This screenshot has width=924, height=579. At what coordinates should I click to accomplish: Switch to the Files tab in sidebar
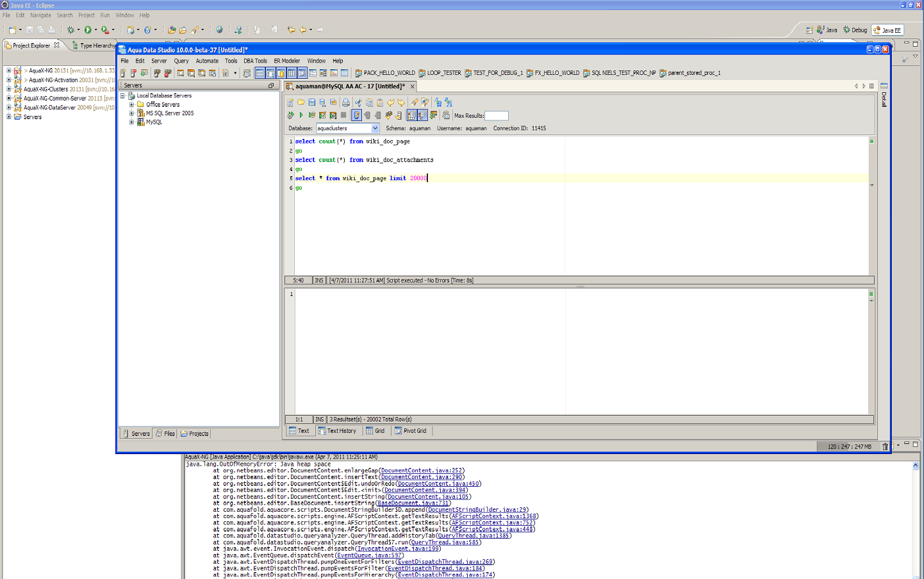(x=165, y=434)
